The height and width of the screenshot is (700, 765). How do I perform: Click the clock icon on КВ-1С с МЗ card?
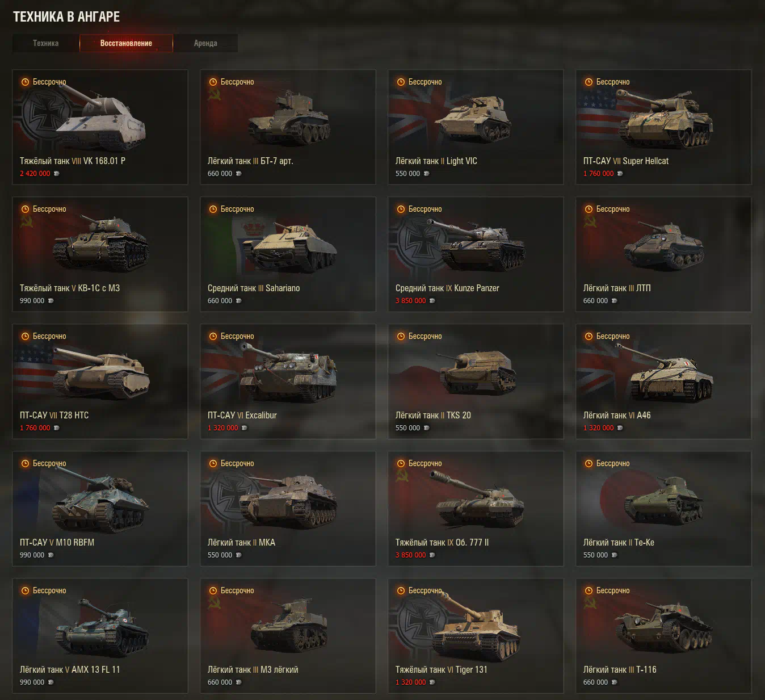(x=26, y=209)
